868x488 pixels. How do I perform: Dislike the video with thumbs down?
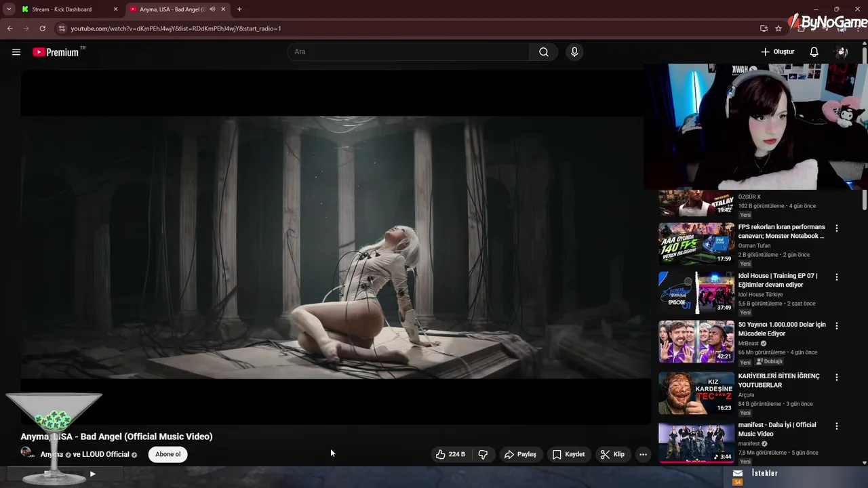(484, 454)
